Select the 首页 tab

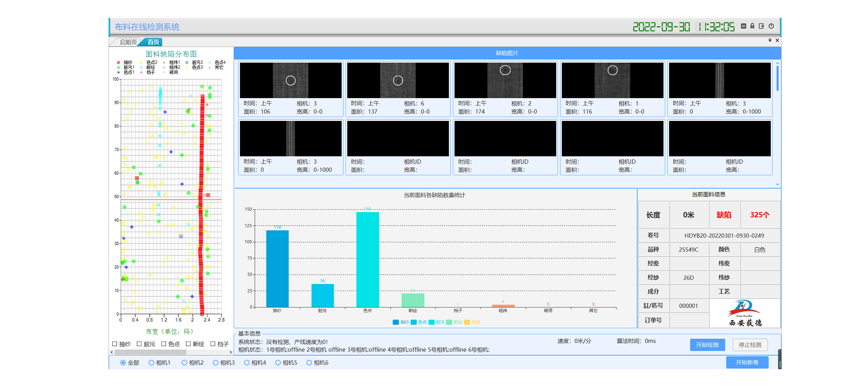click(x=153, y=42)
